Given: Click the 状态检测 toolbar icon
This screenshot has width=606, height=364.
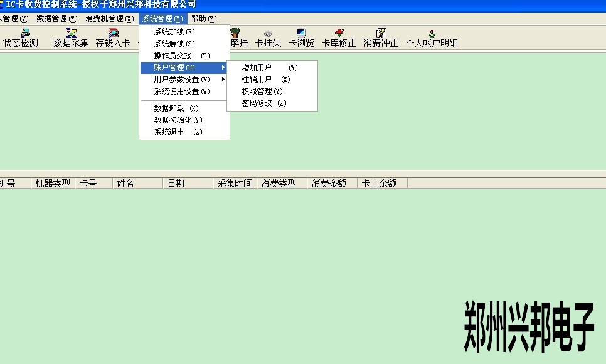Looking at the screenshot, I should click(x=21, y=38).
